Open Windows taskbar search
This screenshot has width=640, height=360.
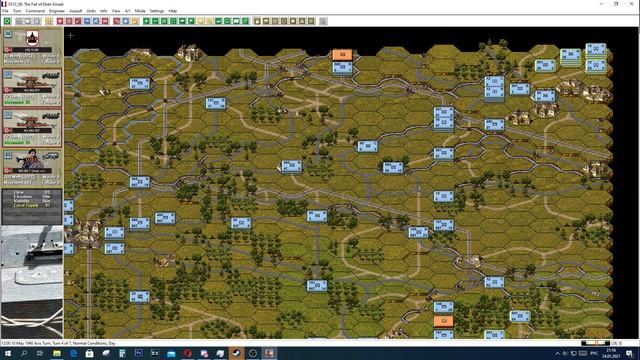point(24,353)
